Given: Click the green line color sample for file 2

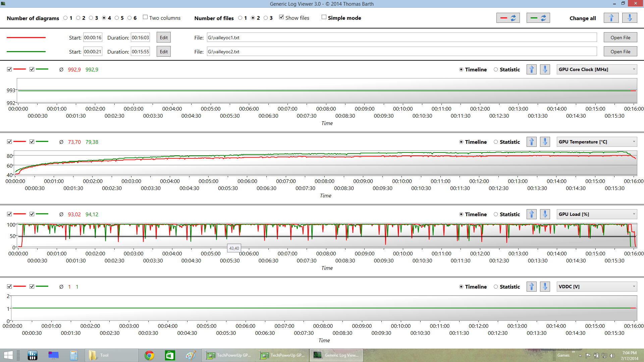Looking at the screenshot, I should click(x=26, y=52).
